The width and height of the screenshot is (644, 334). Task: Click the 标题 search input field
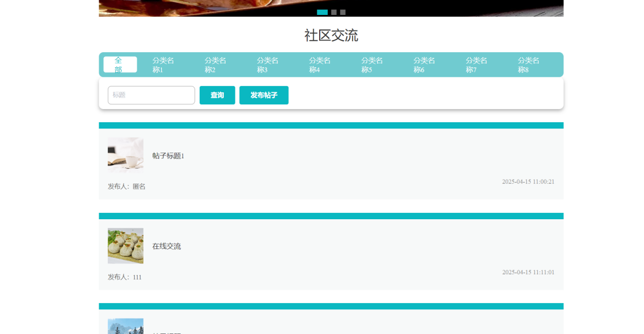152,95
